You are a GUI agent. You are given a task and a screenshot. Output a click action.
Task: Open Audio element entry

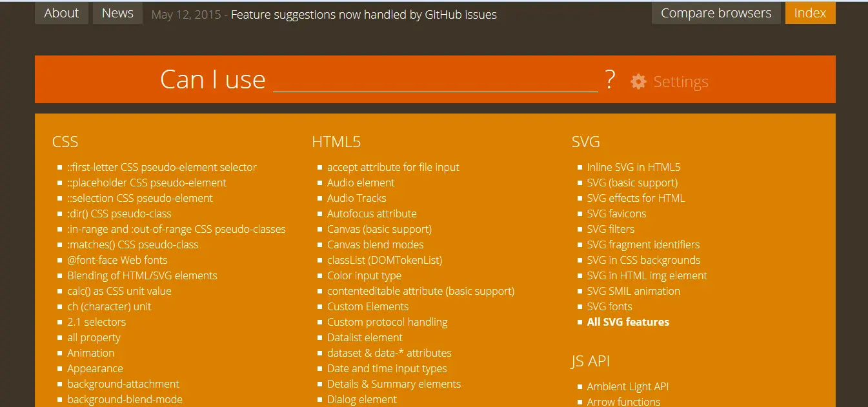(361, 183)
